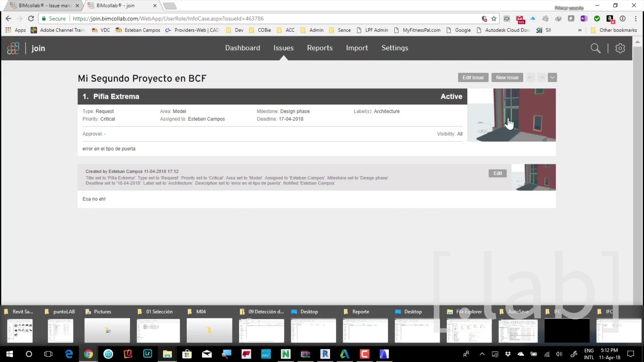Edit the comment by Esteban Campos

point(497,173)
